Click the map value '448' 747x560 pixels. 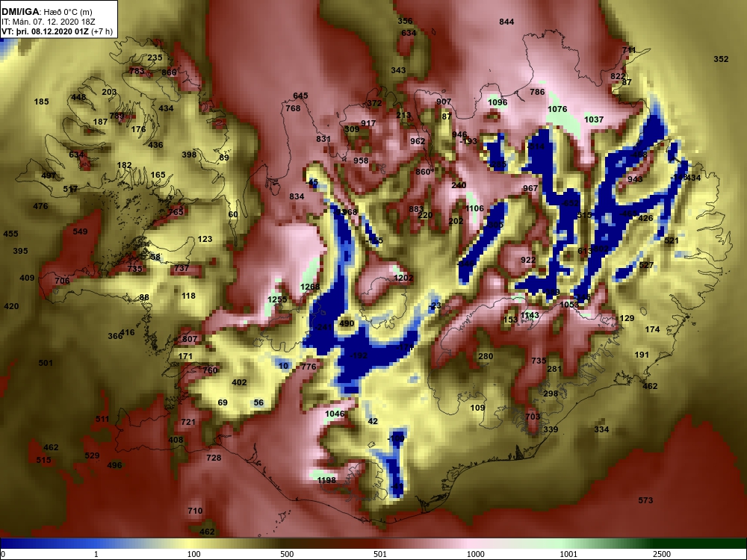[78, 97]
